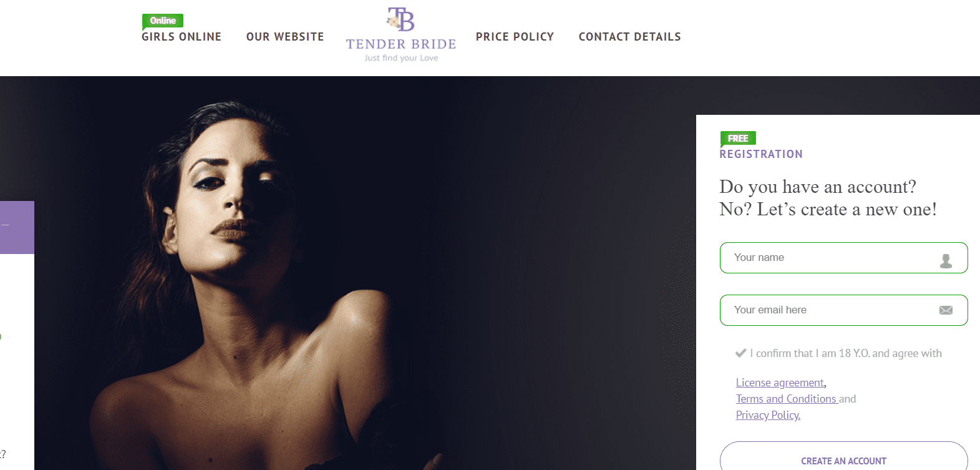This screenshot has height=470, width=980.
Task: Click the TENDER BRIDE site title
Action: pos(401,44)
